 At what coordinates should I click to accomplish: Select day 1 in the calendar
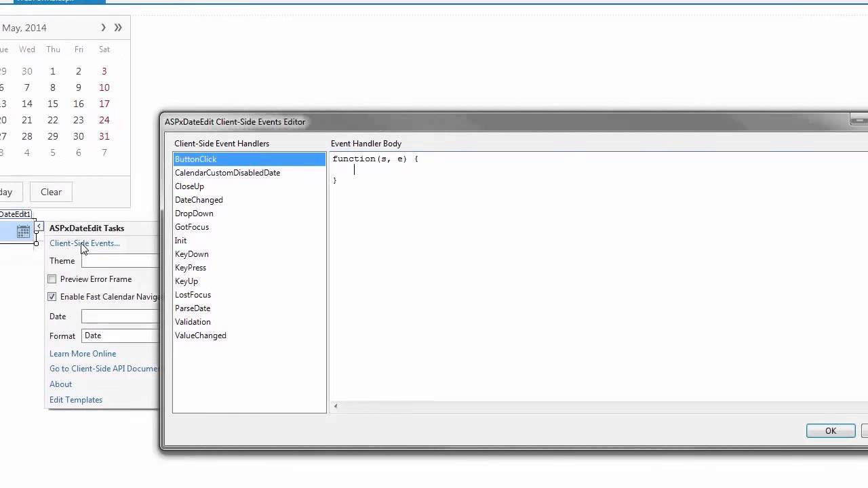click(52, 71)
